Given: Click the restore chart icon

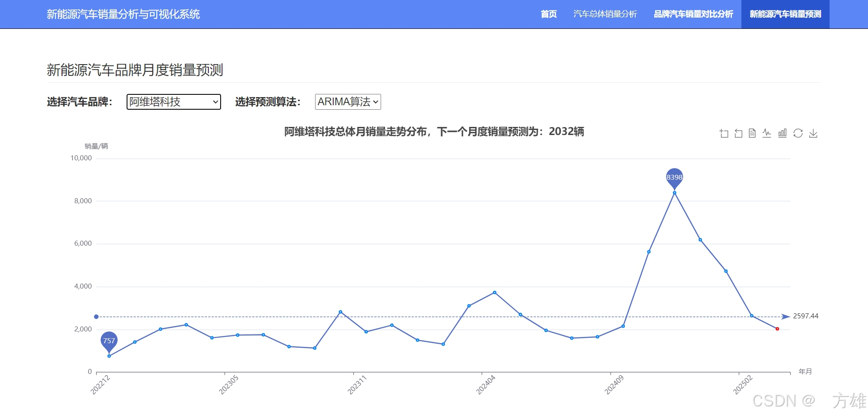Looking at the screenshot, I should tap(798, 133).
